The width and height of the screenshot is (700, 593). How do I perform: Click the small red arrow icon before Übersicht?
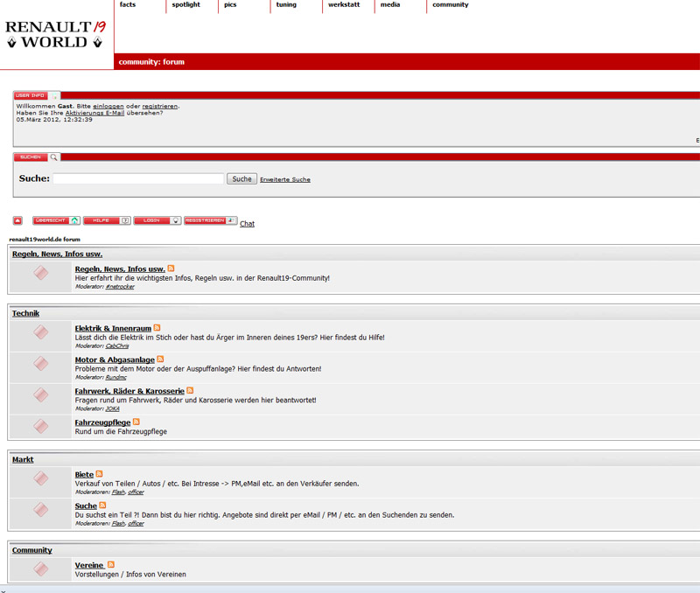click(17, 220)
